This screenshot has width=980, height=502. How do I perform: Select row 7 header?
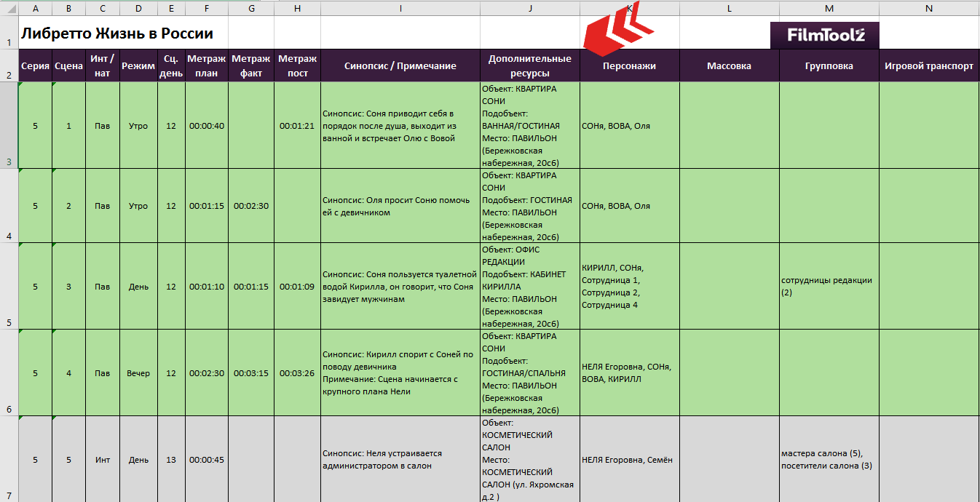coord(9,459)
